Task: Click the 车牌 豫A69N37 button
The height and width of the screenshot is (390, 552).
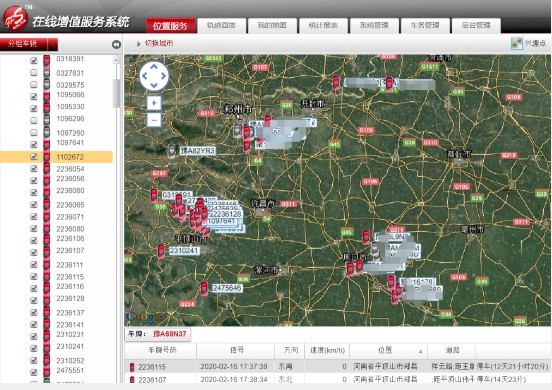Action: tap(158, 334)
